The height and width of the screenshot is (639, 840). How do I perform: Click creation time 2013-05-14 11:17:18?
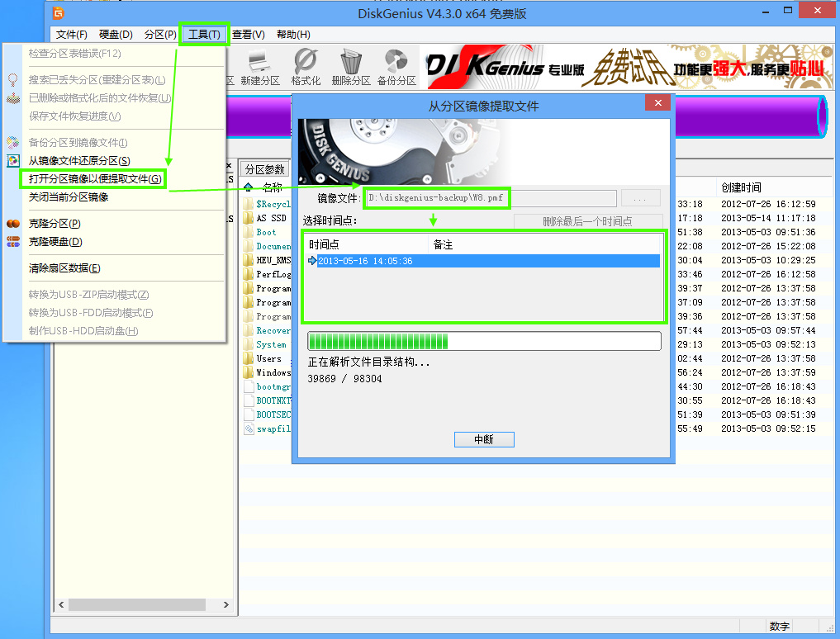[768, 218]
